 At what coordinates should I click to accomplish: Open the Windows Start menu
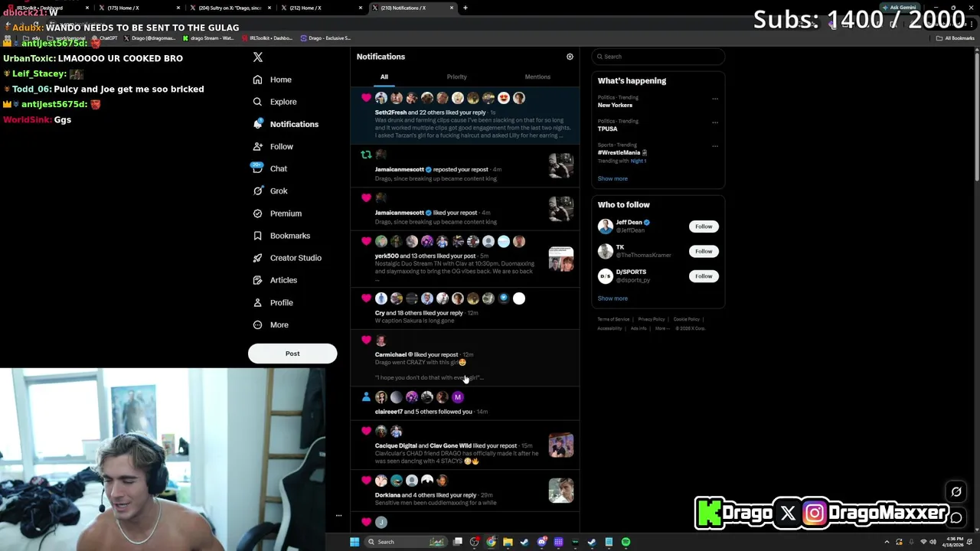tap(354, 542)
